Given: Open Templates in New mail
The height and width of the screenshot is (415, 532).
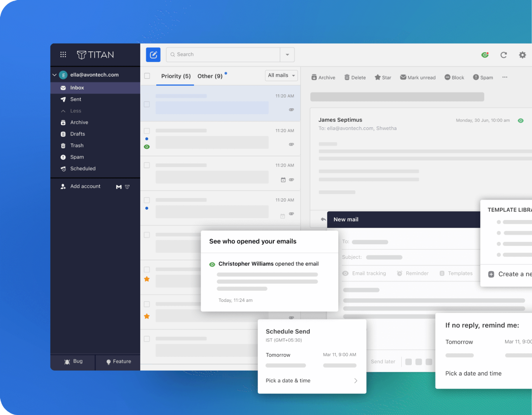Looking at the screenshot, I should 456,274.
